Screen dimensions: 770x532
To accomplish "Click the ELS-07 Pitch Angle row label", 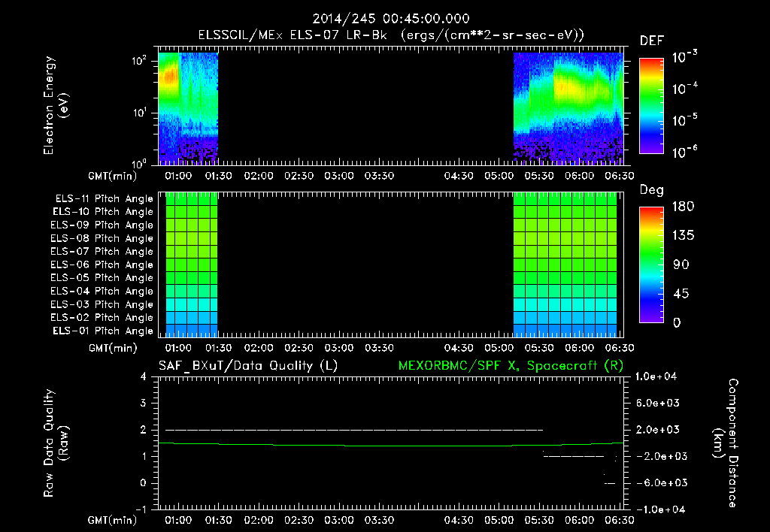I will point(102,251).
